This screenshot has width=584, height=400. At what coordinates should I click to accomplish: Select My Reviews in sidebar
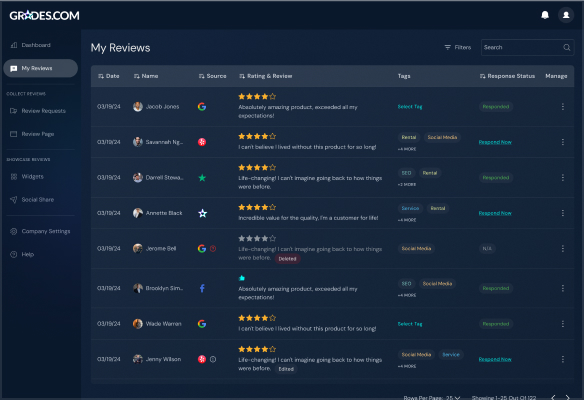(40, 68)
